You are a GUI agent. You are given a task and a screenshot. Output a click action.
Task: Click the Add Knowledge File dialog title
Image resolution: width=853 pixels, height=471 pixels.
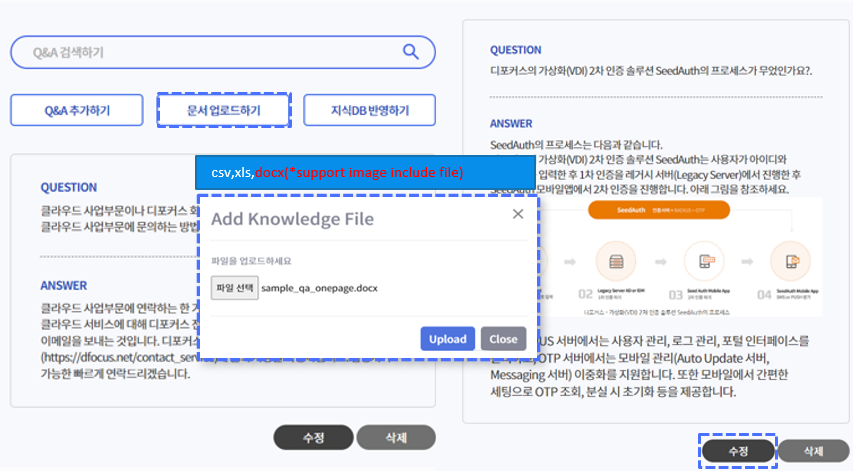pyautogui.click(x=293, y=219)
